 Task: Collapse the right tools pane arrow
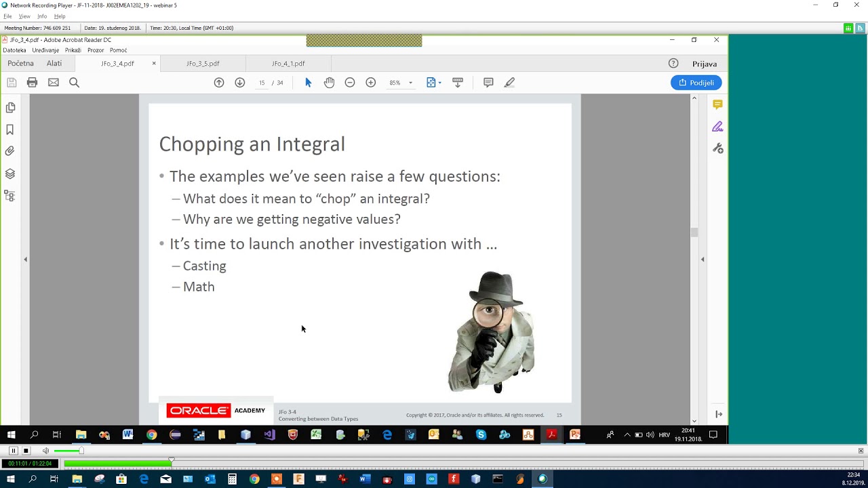pyautogui.click(x=703, y=259)
